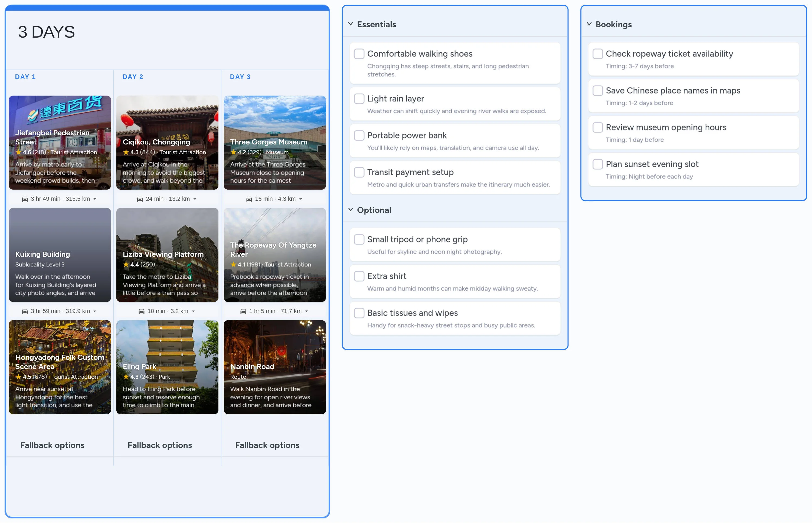Mark Check ropeway ticket availability done
This screenshot has height=523, width=812.
click(598, 54)
